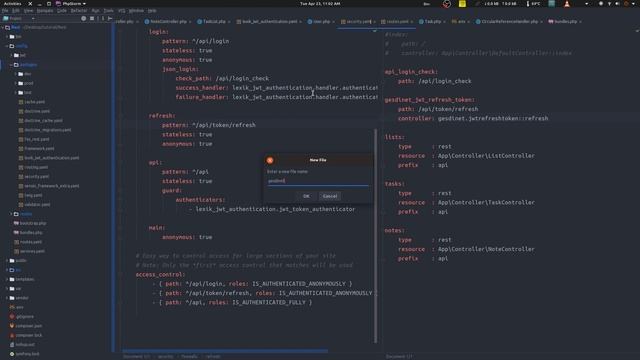Switch to the .env tab
This screenshot has height=360, width=640.
(460, 22)
